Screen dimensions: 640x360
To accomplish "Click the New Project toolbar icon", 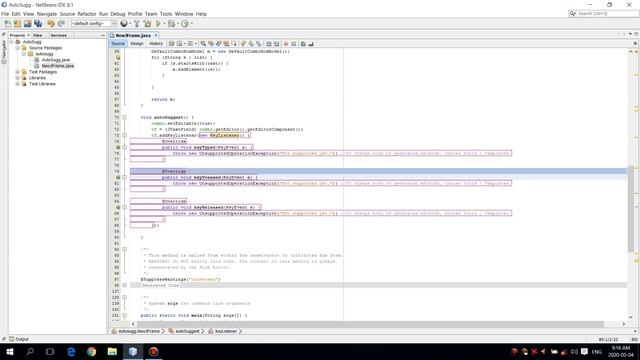I will [17, 24].
